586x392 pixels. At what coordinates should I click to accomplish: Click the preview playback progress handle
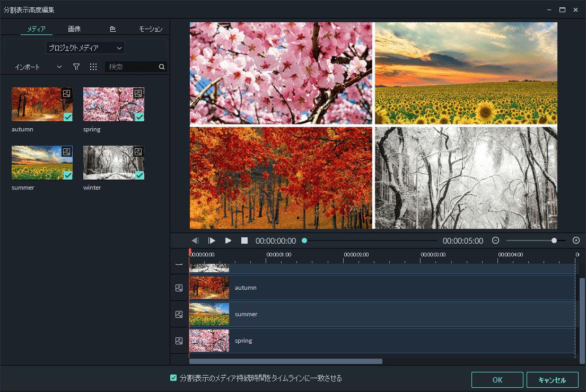point(304,241)
